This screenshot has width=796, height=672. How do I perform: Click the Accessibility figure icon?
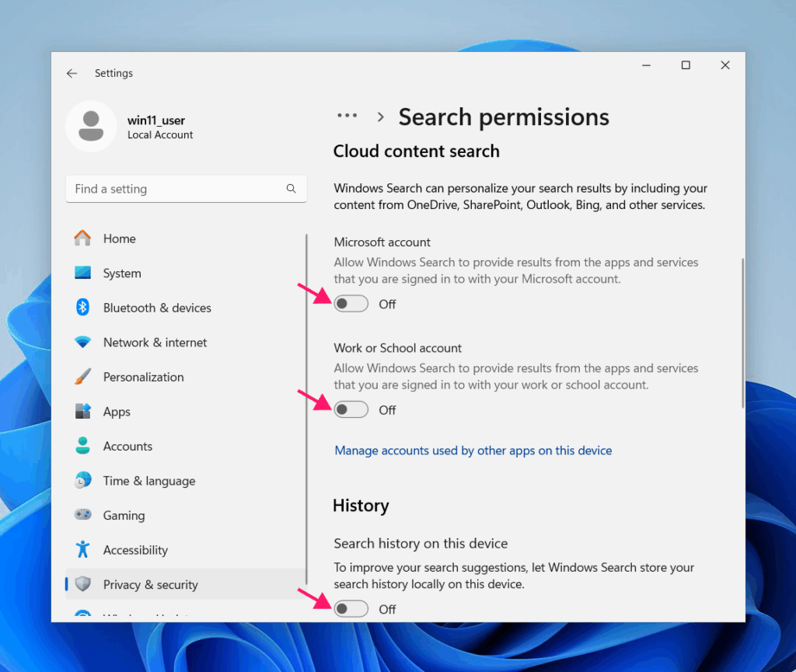point(82,550)
